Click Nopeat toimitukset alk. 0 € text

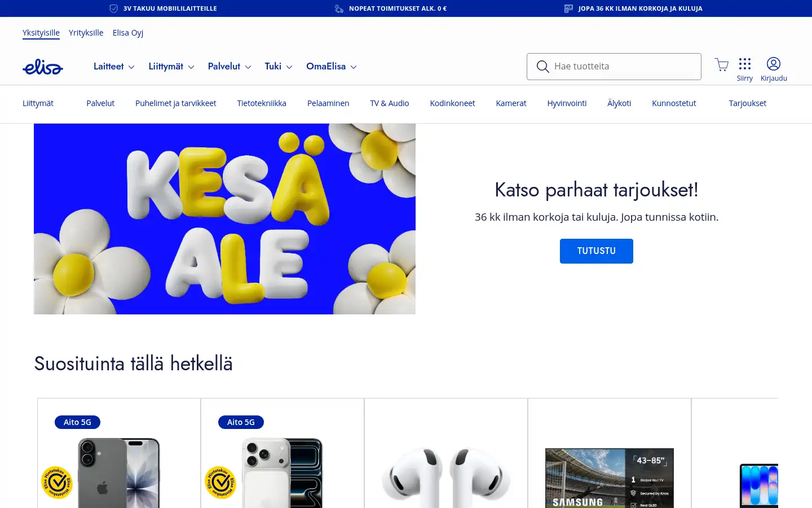pyautogui.click(x=398, y=8)
